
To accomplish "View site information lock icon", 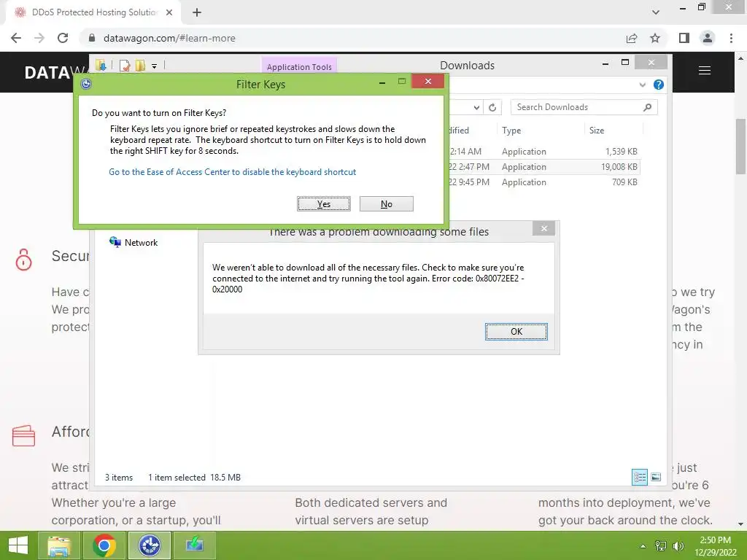I will coord(92,38).
